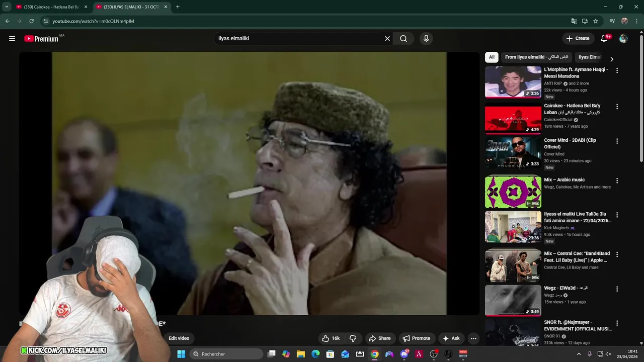Click the Ask button
The width and height of the screenshot is (644, 362).
tap(451, 338)
